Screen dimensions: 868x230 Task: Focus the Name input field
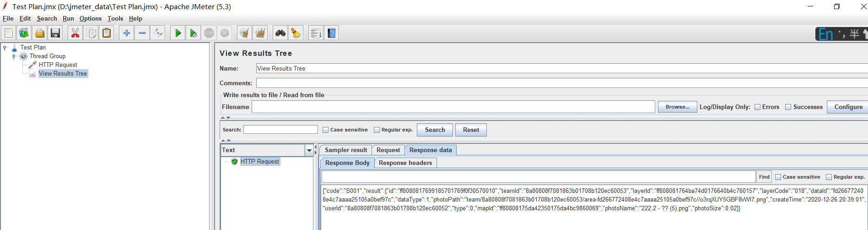[562, 69]
